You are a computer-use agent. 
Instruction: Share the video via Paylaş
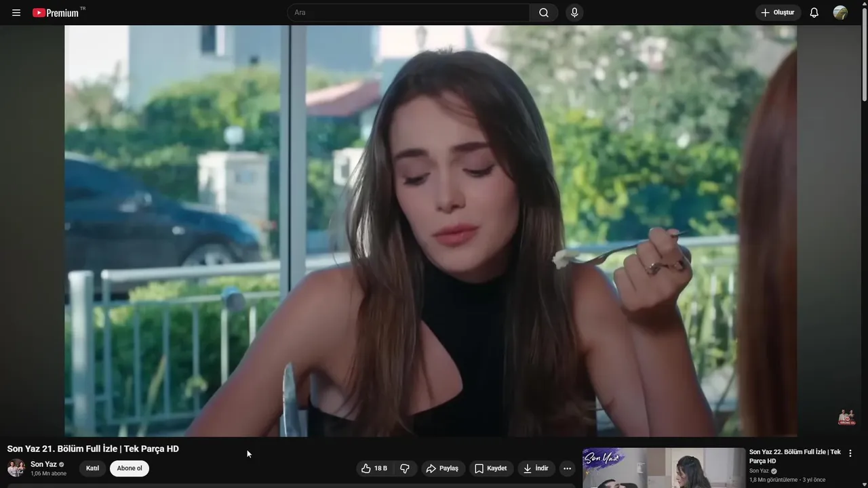pyautogui.click(x=442, y=468)
